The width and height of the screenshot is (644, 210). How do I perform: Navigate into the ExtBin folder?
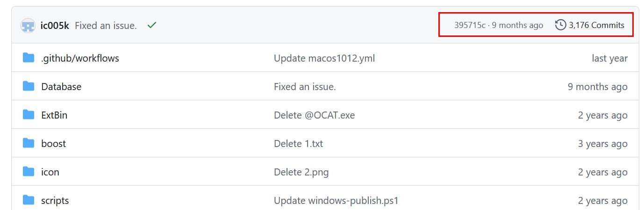(x=54, y=115)
